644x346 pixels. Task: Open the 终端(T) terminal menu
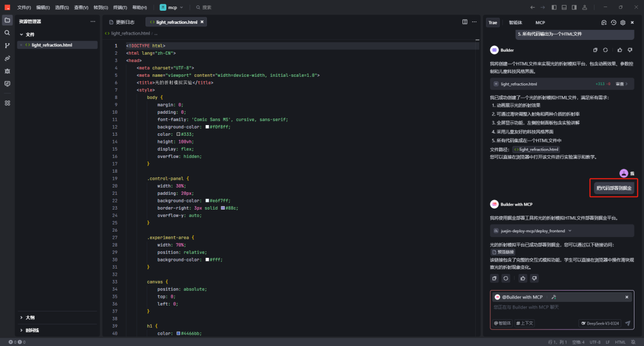pos(119,7)
